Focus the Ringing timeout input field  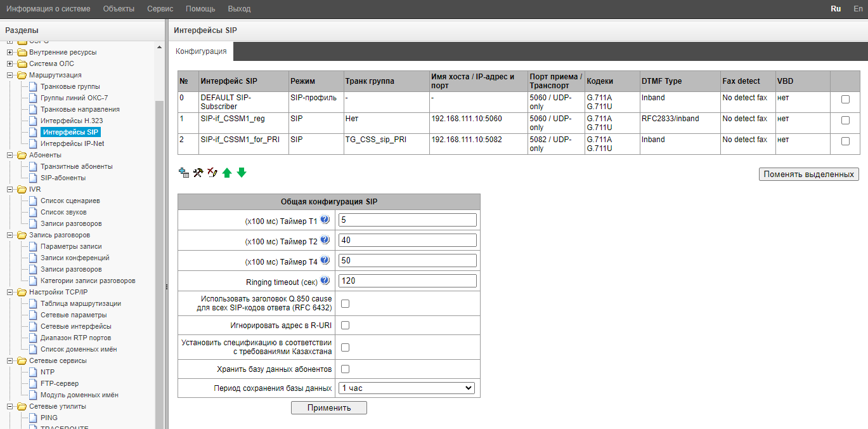pos(408,280)
